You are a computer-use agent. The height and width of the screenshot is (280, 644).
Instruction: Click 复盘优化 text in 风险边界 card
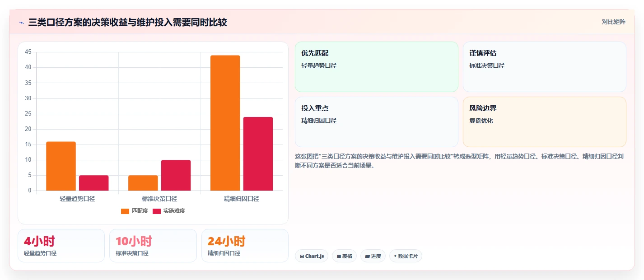coord(481,121)
